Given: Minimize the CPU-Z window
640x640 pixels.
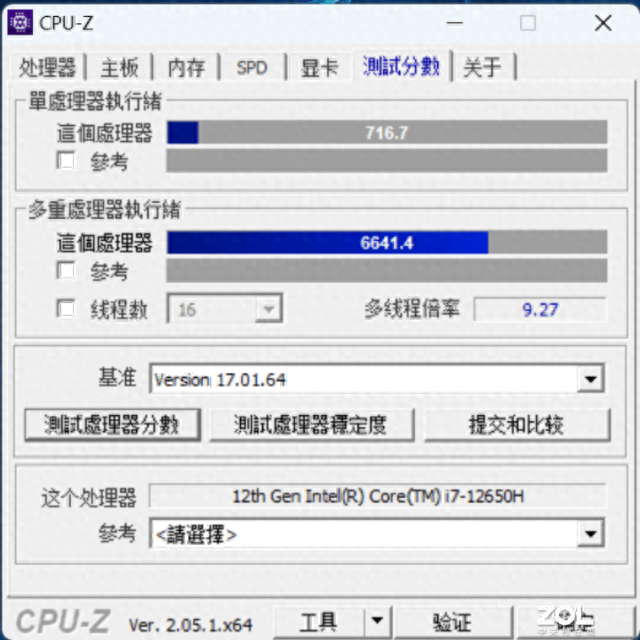Looking at the screenshot, I should point(454,23).
